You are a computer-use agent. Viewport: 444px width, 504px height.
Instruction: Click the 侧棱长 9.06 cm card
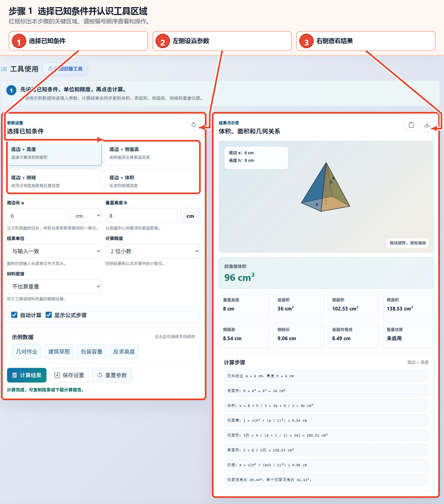click(x=299, y=335)
